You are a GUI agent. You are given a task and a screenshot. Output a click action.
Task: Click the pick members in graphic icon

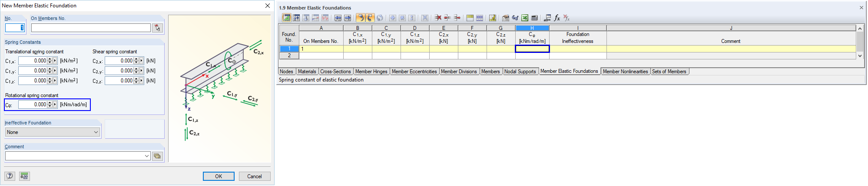coord(157,28)
